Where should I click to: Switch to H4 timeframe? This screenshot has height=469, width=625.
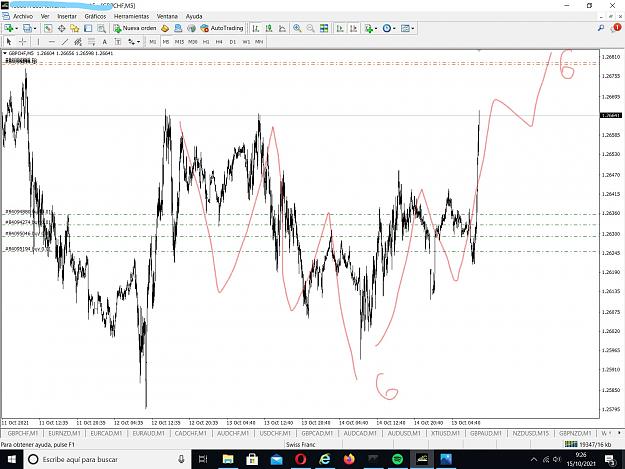219,42
